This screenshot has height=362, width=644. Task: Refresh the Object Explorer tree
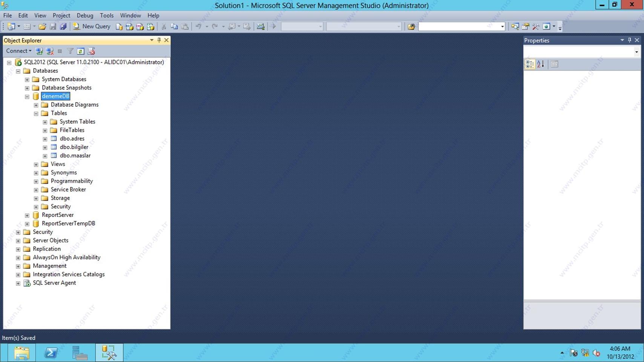tap(80, 51)
